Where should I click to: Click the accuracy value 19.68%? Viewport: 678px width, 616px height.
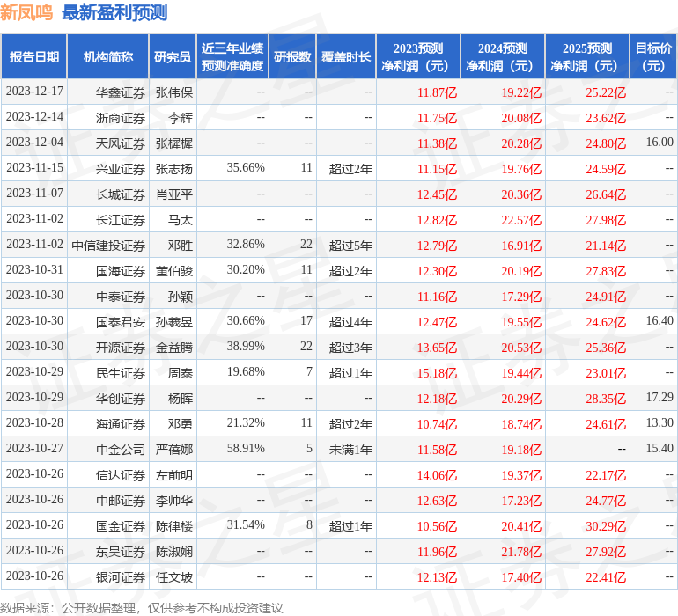tap(246, 371)
